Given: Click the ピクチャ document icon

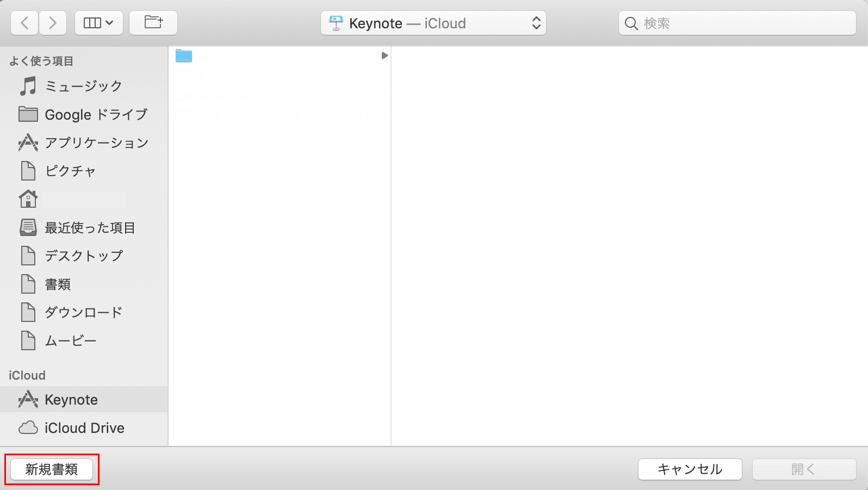Looking at the screenshot, I should 28,171.
